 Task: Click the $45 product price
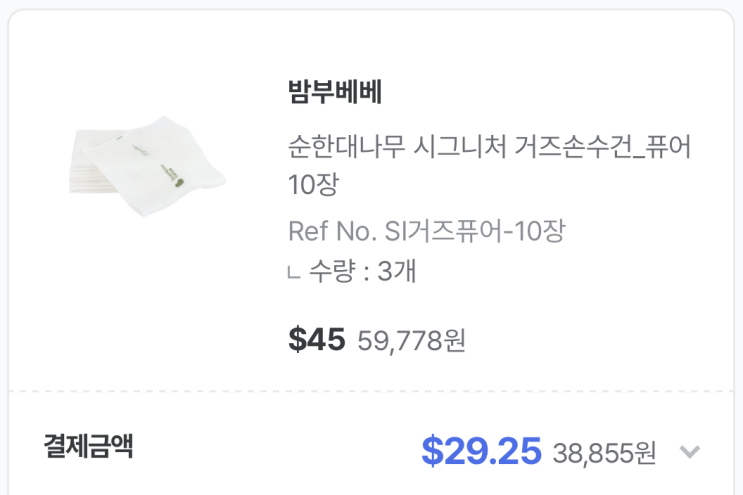316,340
